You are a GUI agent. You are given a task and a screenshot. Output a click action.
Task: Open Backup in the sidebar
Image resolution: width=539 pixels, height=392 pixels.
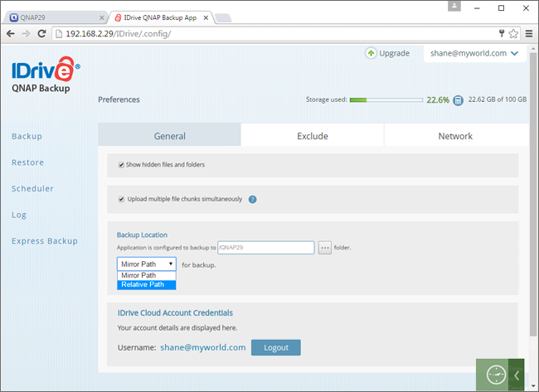(27, 137)
